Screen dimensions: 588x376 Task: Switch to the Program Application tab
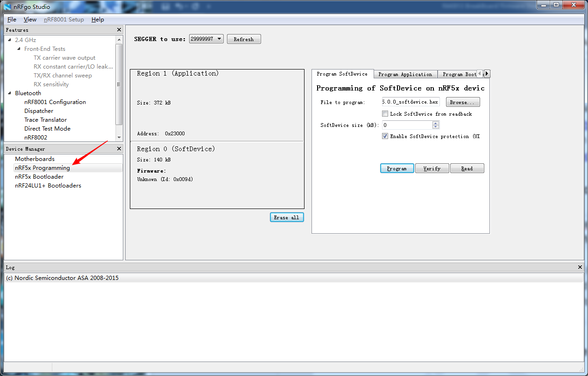pos(405,74)
